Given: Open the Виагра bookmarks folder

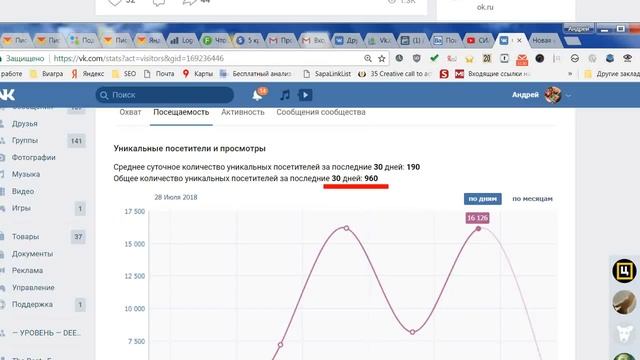Looking at the screenshot, I should [x=47, y=73].
